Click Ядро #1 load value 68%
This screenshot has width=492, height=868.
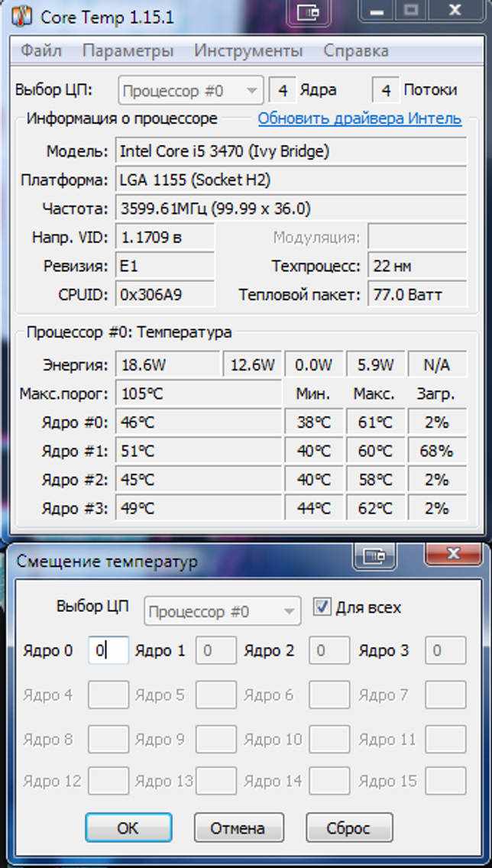coord(437,451)
